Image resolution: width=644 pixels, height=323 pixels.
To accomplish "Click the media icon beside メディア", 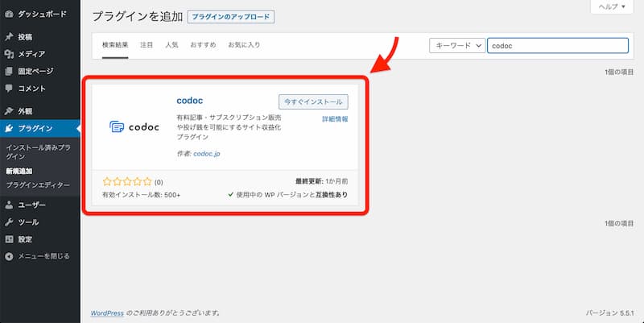I will 9,54.
